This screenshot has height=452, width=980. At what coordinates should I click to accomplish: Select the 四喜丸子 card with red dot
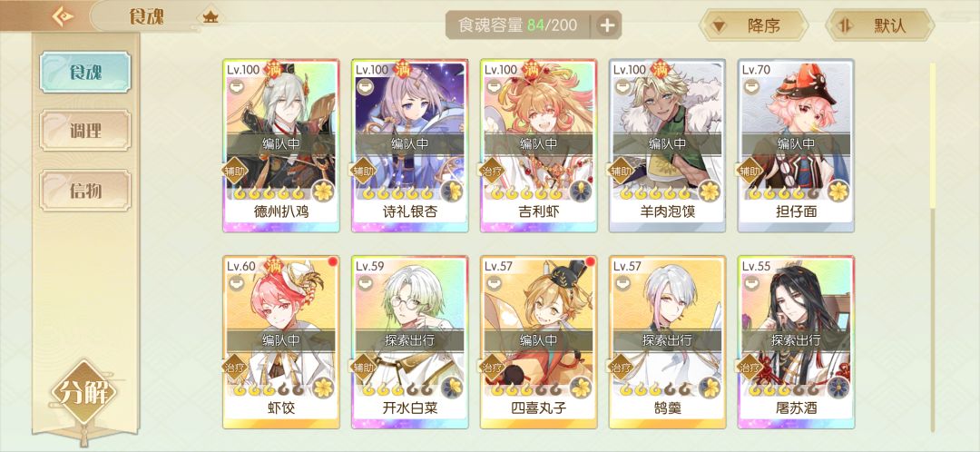[539, 342]
